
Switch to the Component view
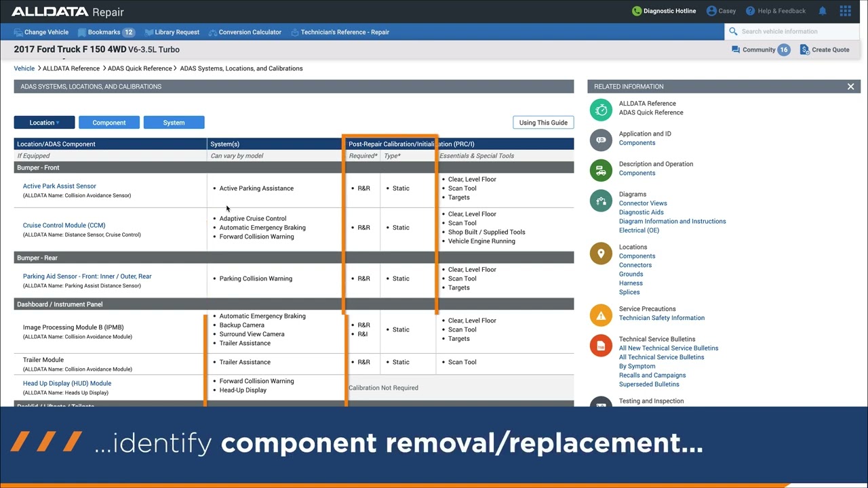109,123
